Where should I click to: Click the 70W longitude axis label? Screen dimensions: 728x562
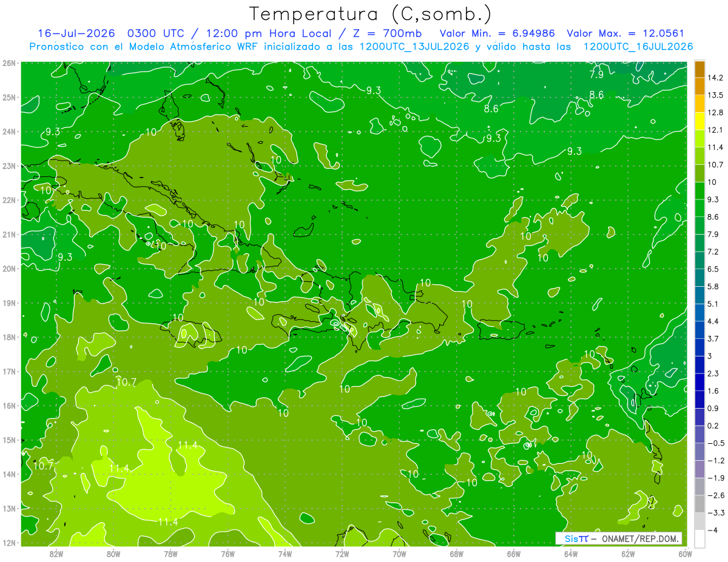point(399,554)
